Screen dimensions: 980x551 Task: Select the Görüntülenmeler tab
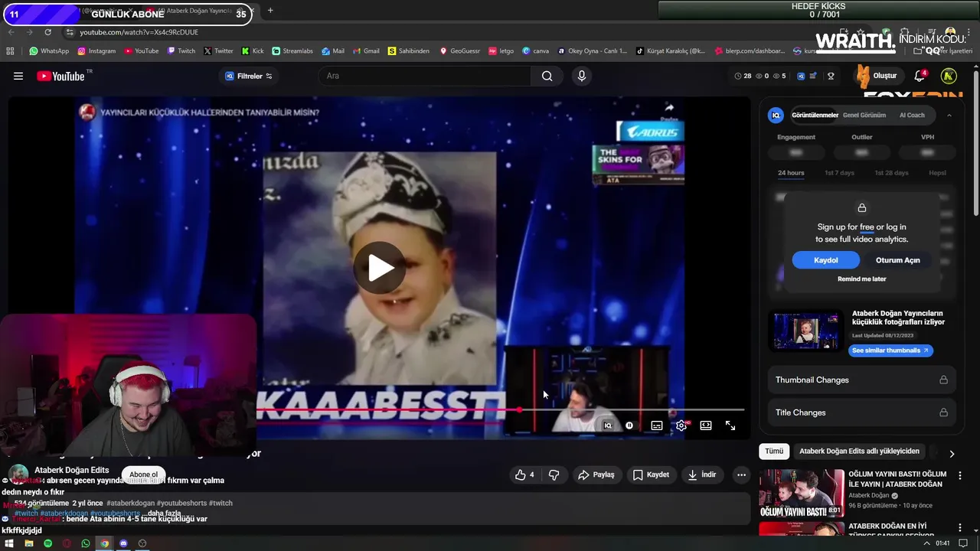815,115
